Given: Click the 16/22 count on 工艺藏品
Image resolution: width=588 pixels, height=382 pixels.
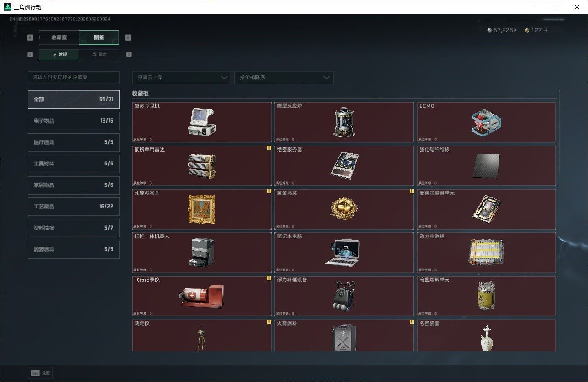Looking at the screenshot, I should click(106, 207).
